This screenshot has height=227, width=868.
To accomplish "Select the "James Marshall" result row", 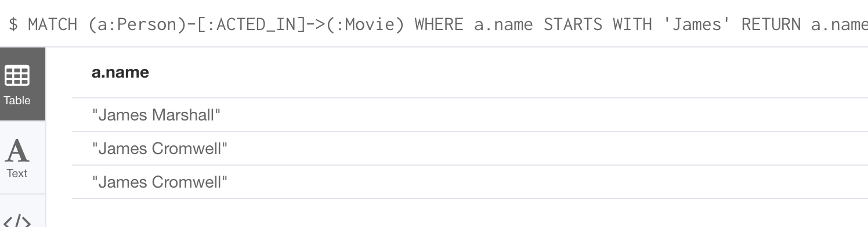I will tap(470, 115).
